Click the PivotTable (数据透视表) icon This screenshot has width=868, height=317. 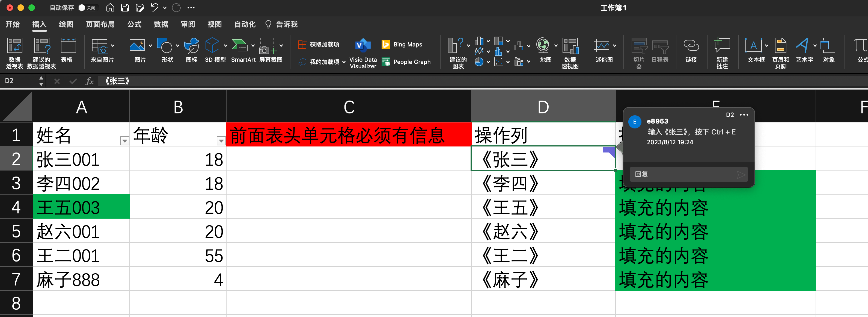point(14,46)
